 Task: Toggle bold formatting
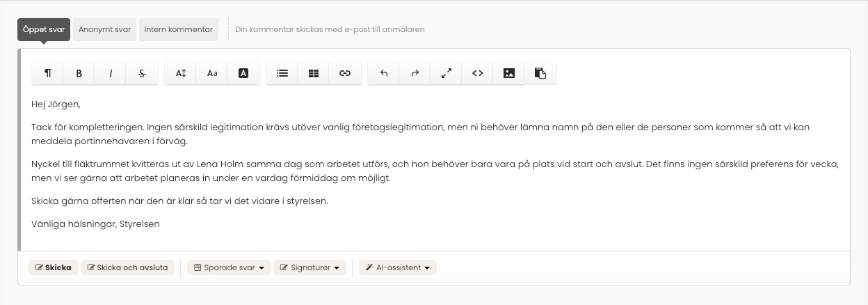79,73
